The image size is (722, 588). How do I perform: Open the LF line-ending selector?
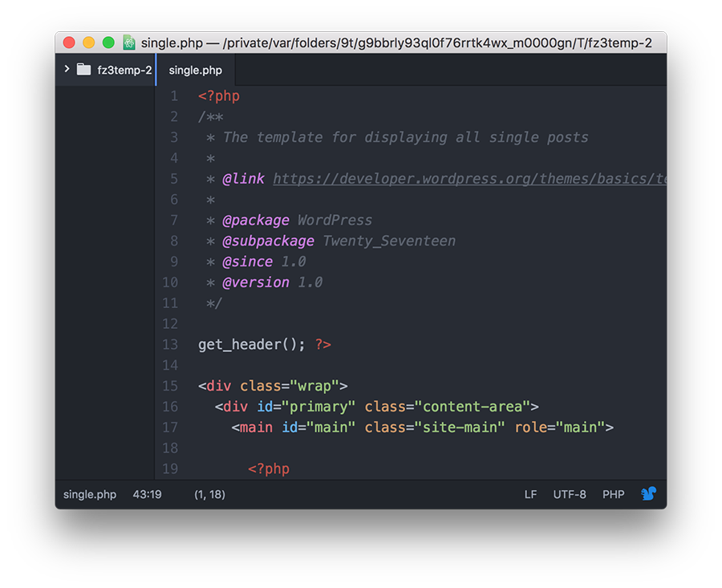530,494
